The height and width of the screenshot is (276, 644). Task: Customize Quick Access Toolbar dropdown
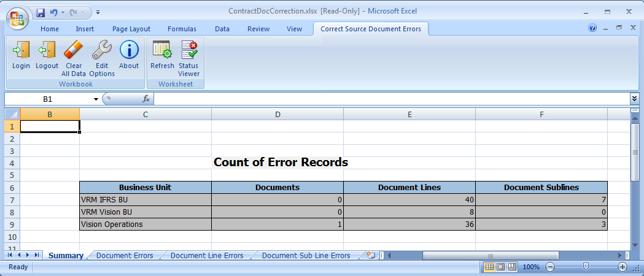(x=98, y=12)
